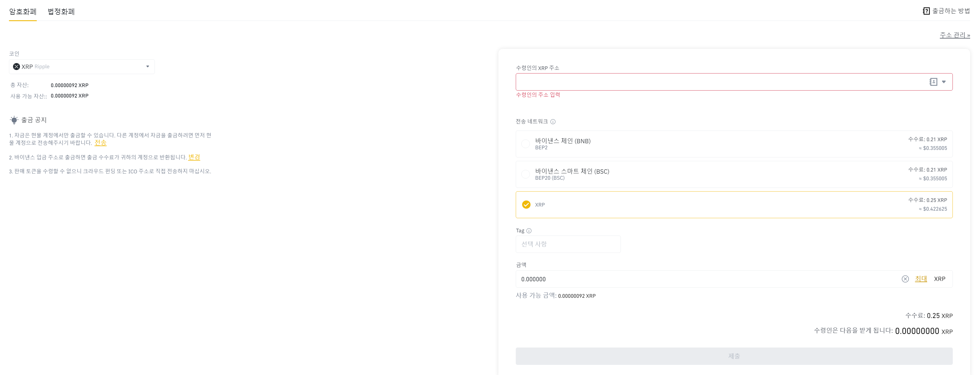Open the address book icon in address field
Image resolution: width=980 pixels, height=375 pixels.
(933, 82)
